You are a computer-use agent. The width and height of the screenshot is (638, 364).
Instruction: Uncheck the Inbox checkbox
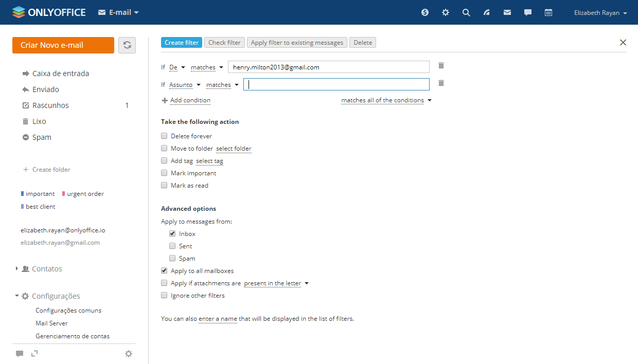click(172, 234)
